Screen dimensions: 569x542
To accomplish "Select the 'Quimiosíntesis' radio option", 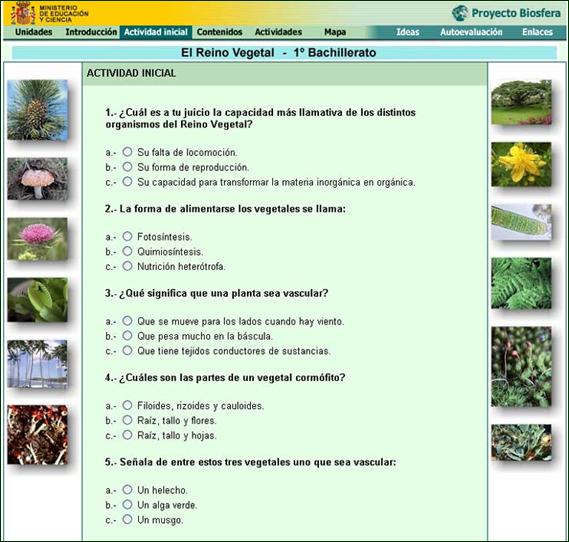I will click(127, 251).
